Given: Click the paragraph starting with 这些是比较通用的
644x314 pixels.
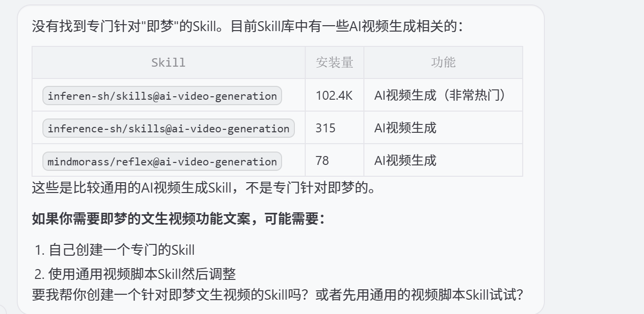Looking at the screenshot, I should coord(203,188).
